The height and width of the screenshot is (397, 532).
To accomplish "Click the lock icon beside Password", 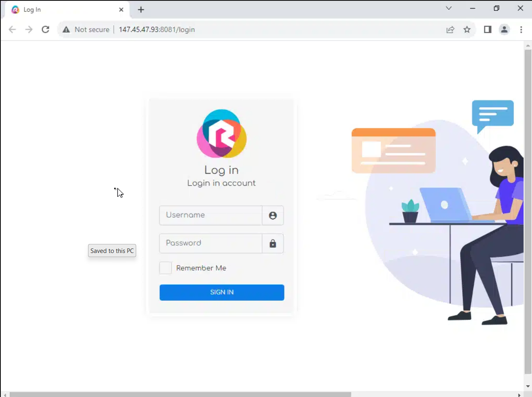I will point(273,244).
